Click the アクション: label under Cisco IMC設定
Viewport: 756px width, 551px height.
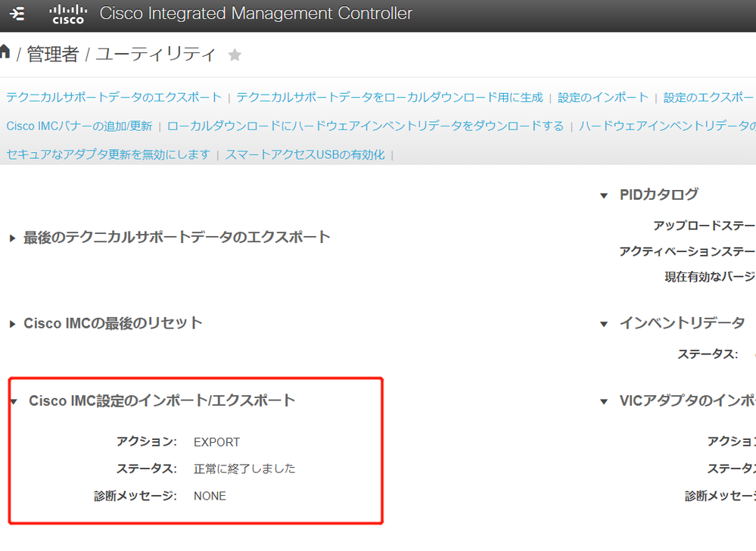coord(147,441)
